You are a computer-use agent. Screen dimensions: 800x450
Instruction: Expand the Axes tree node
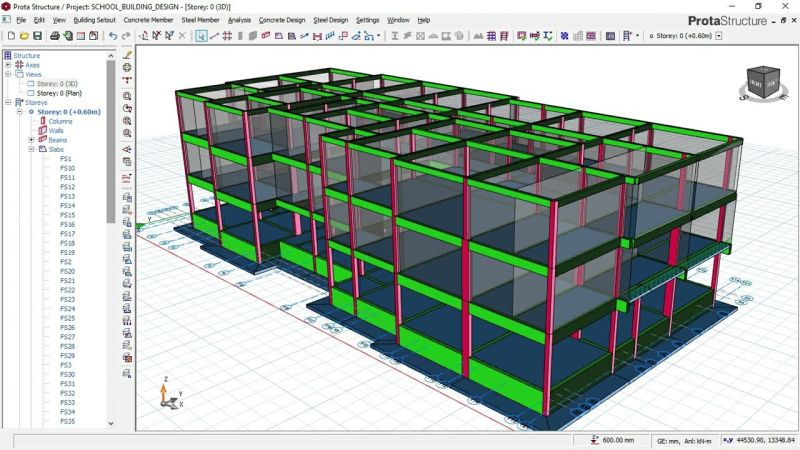[7, 65]
